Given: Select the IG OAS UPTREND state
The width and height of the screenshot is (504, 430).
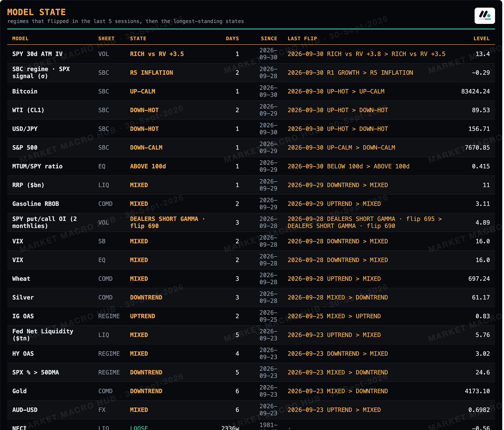Looking at the screenshot, I should [143, 316].
